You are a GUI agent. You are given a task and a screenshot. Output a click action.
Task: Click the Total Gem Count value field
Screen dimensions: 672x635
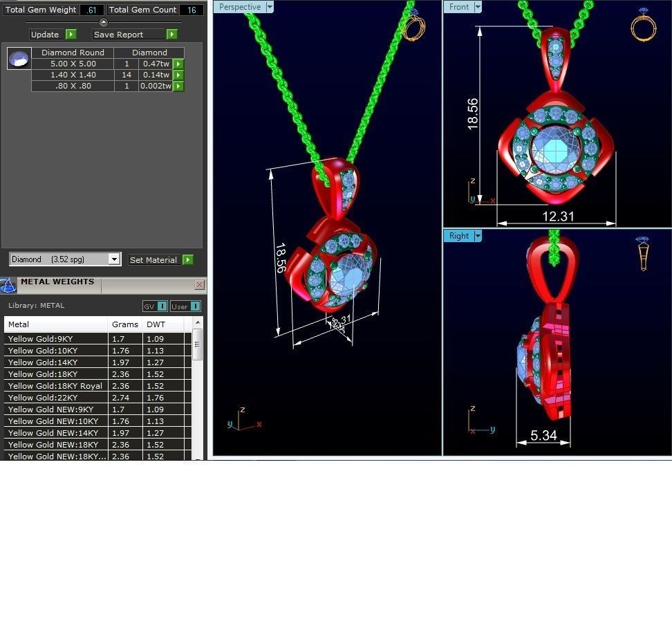191,10
